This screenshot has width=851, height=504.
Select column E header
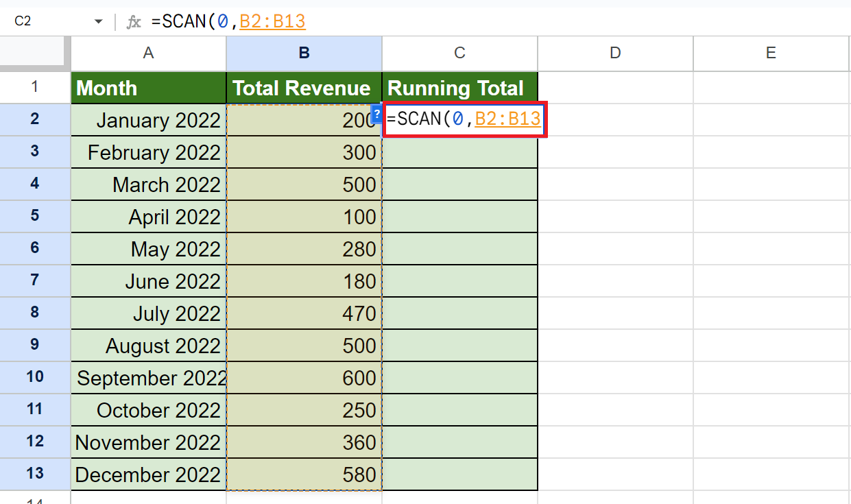(x=771, y=53)
